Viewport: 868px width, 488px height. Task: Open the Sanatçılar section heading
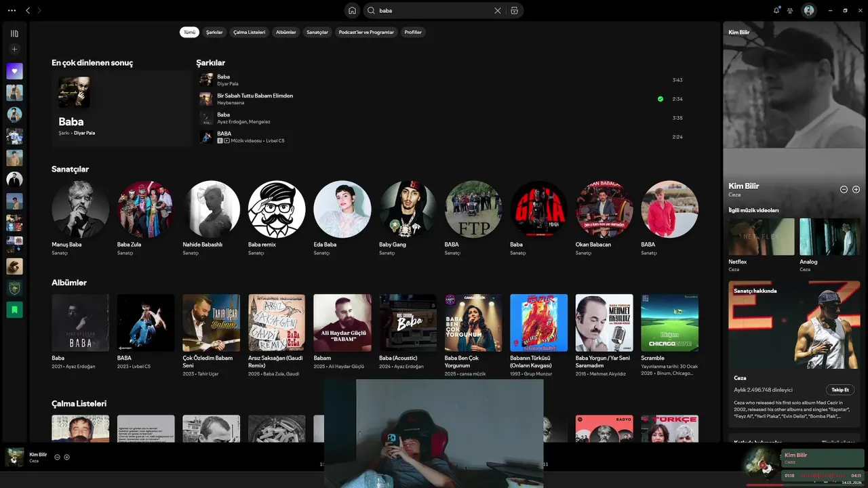(x=71, y=169)
